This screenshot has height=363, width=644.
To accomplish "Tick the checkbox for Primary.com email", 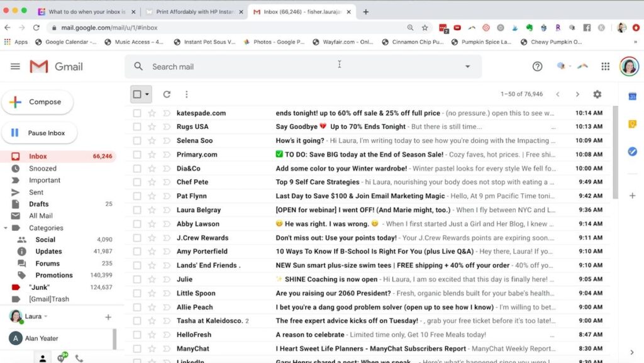I will (x=137, y=154).
